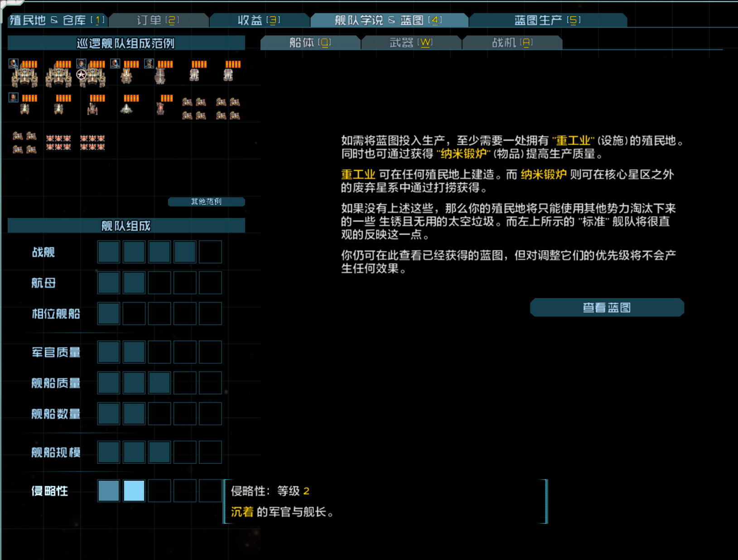
Task: Set 侵略性 to level 3
Action: (x=159, y=491)
